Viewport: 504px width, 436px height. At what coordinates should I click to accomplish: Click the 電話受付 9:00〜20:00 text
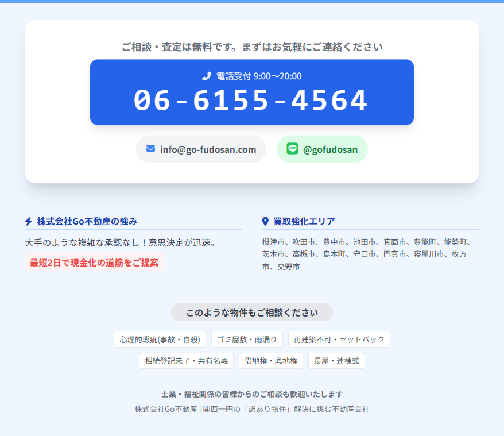click(258, 76)
